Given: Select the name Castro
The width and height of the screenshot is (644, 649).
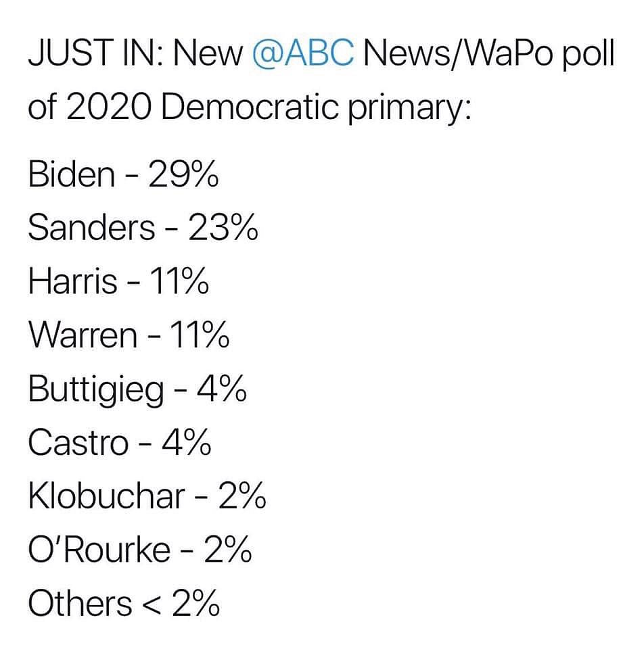Looking at the screenshot, I should click(78, 443).
